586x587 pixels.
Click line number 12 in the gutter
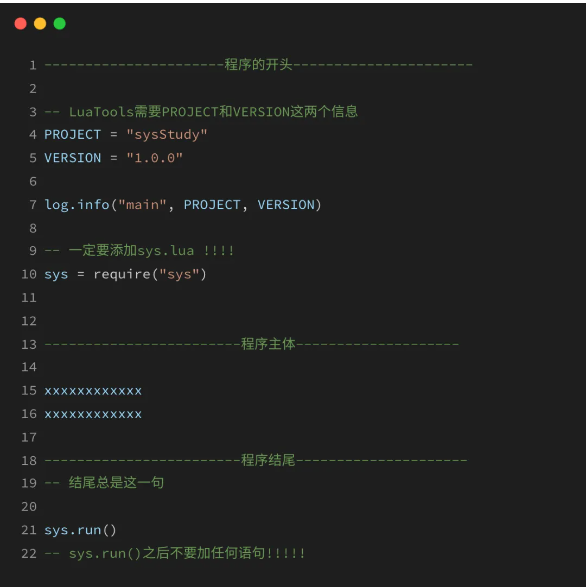click(x=29, y=321)
